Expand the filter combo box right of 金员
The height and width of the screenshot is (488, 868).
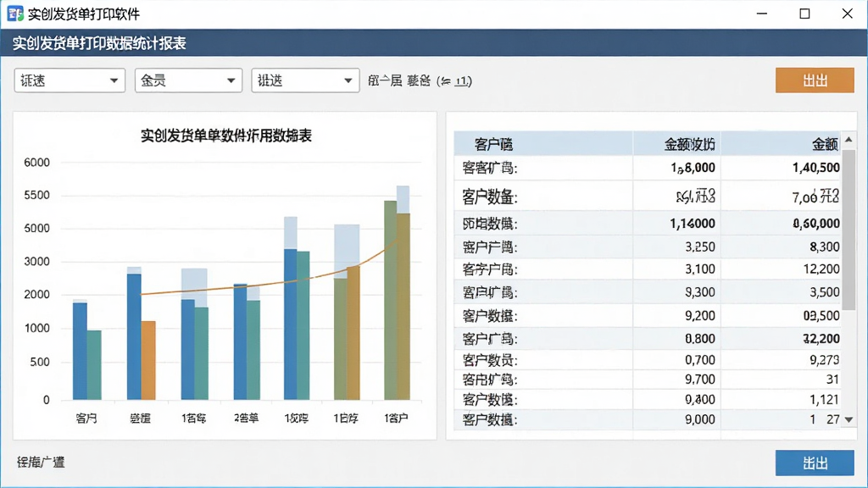pyautogui.click(x=305, y=80)
